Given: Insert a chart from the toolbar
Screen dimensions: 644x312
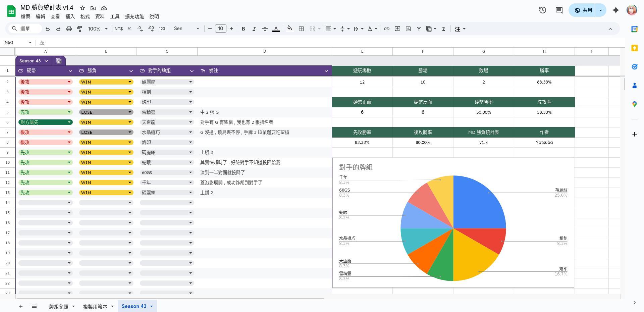Looking at the screenshot, I should (408, 29).
